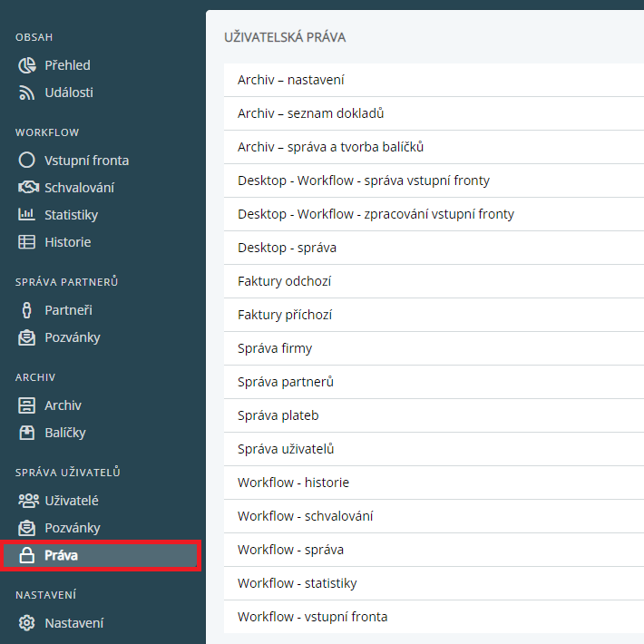Screen dimensions: 644x644
Task: Open the Balíčky package icon
Action: pyautogui.click(x=27, y=433)
